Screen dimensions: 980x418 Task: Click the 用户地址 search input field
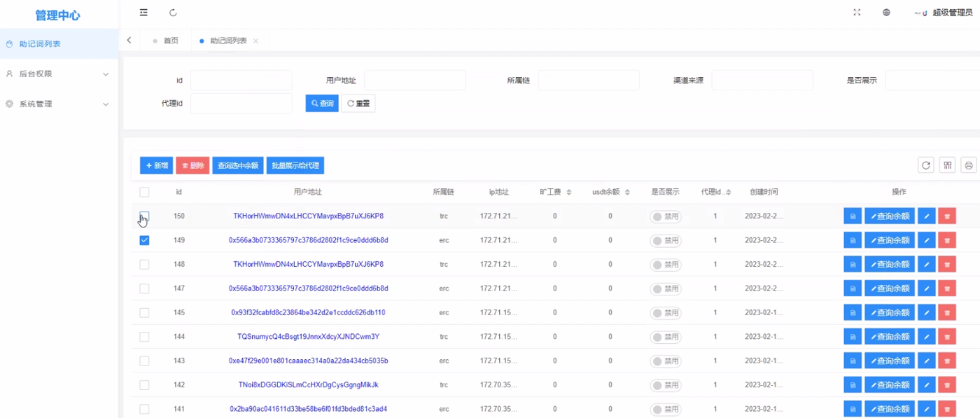coord(414,81)
